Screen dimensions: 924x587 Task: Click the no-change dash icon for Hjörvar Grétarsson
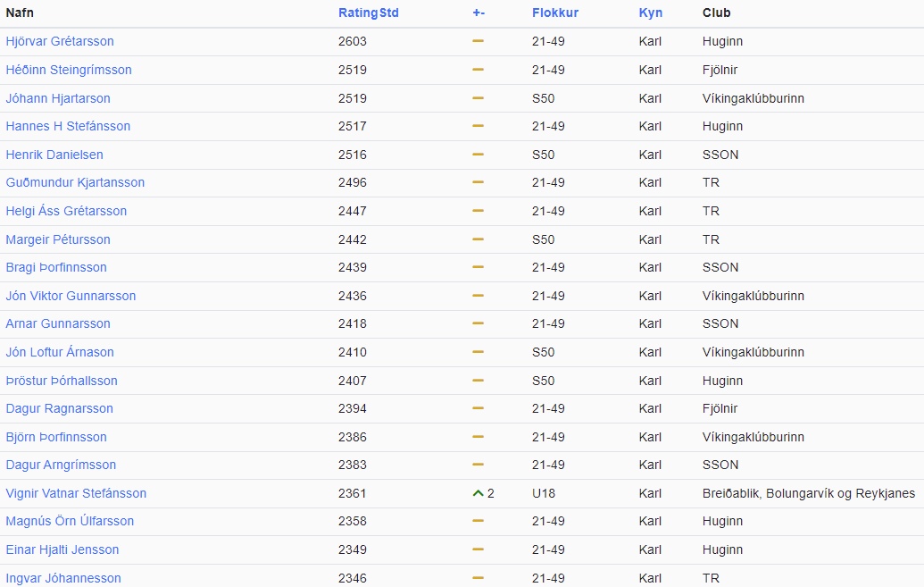(478, 41)
